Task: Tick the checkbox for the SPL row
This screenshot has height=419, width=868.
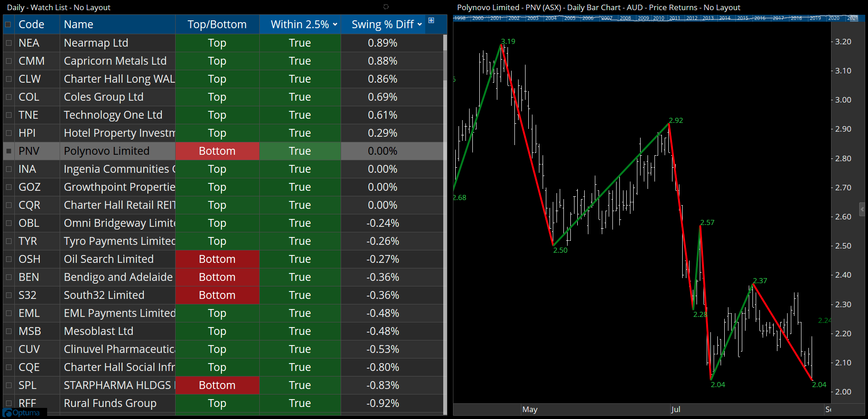Action: pos(8,385)
